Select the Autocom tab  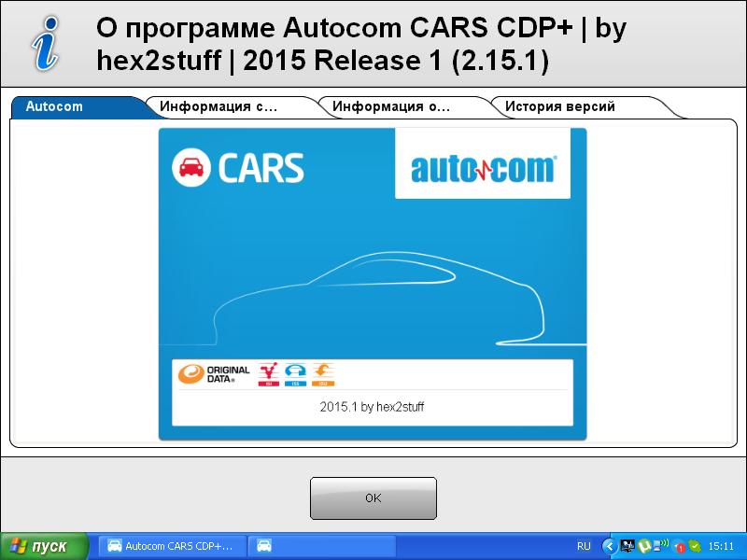54,106
